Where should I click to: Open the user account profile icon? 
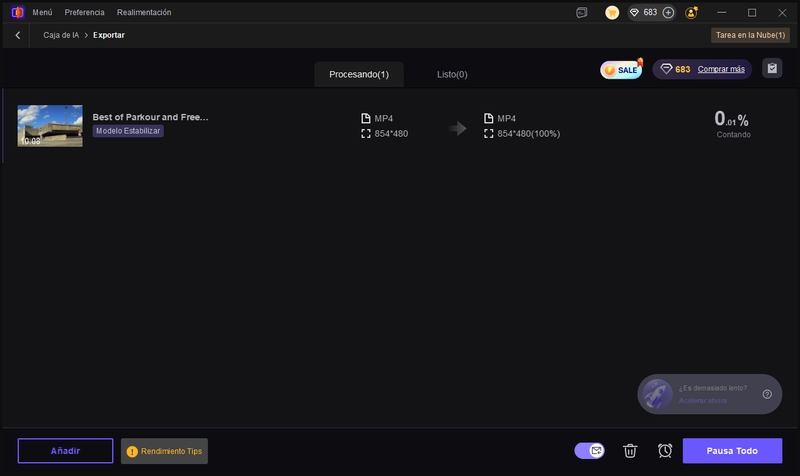[691, 13]
